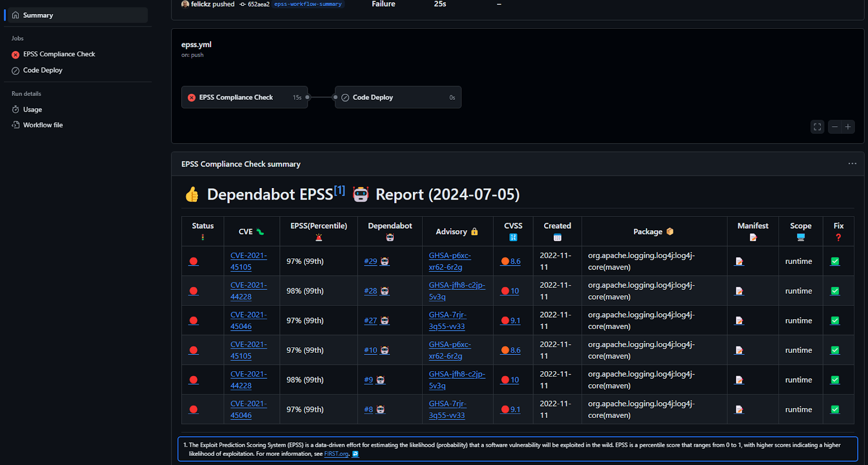The width and height of the screenshot is (868, 465).
Task: Click CVSS score 10 in #28 row
Action: 510,291
